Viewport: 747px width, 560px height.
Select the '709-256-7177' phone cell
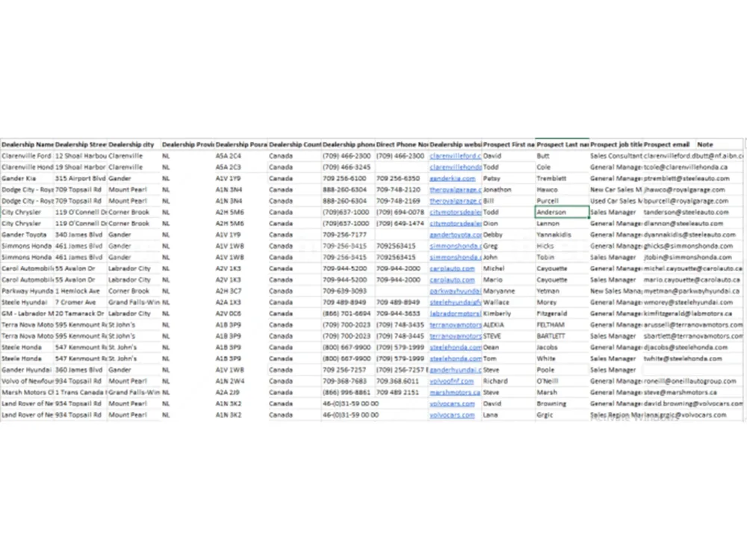pos(348,234)
